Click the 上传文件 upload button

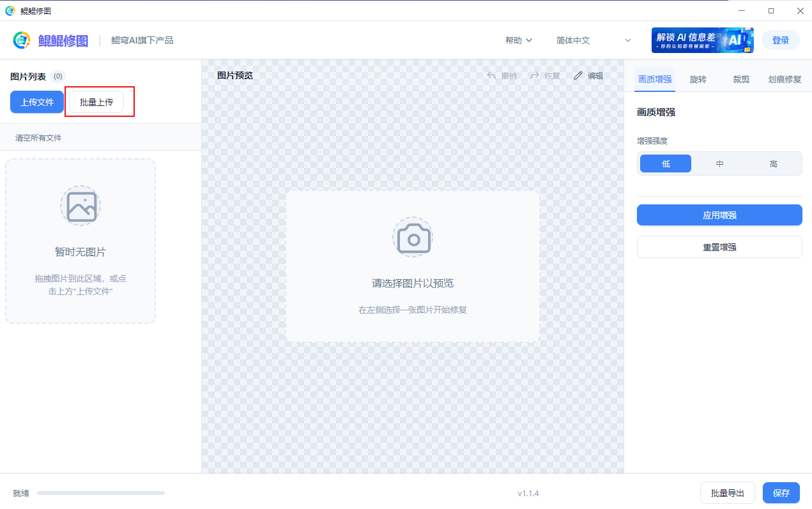[x=37, y=102]
